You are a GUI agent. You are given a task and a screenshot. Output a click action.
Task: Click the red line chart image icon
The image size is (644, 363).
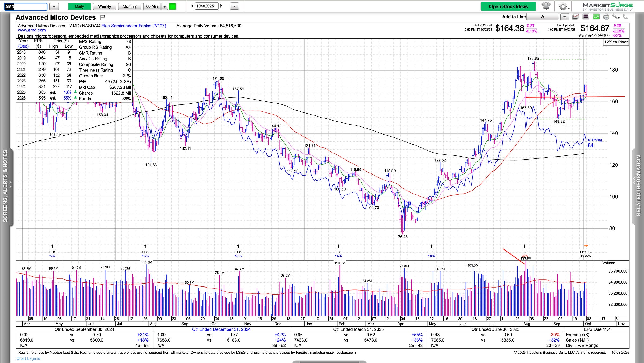576,17
